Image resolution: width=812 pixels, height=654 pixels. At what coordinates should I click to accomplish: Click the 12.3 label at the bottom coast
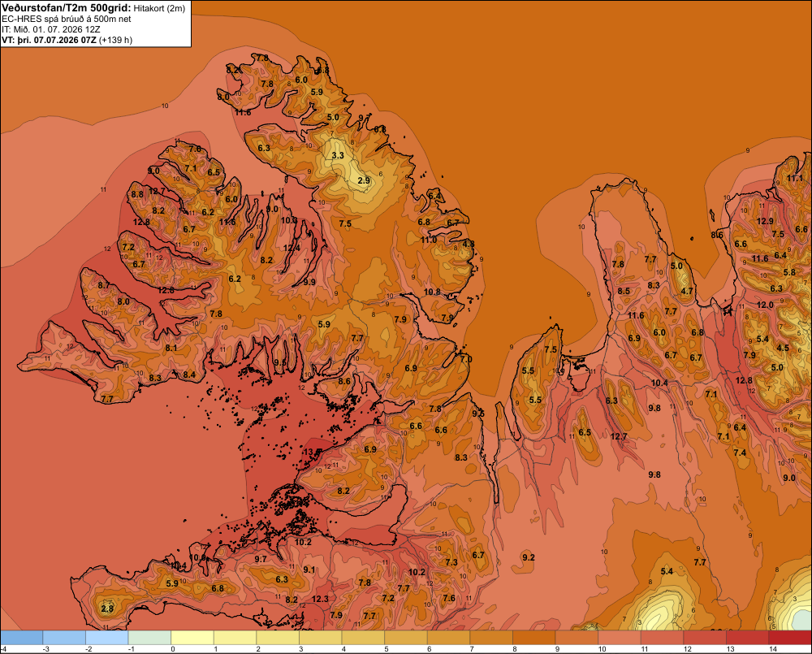pos(320,599)
